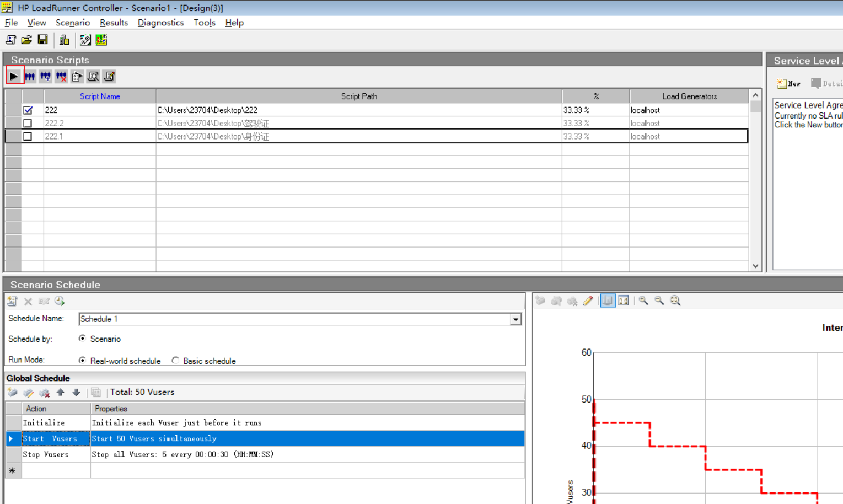
Task: Select the Initialize action row
Action: [265, 423]
